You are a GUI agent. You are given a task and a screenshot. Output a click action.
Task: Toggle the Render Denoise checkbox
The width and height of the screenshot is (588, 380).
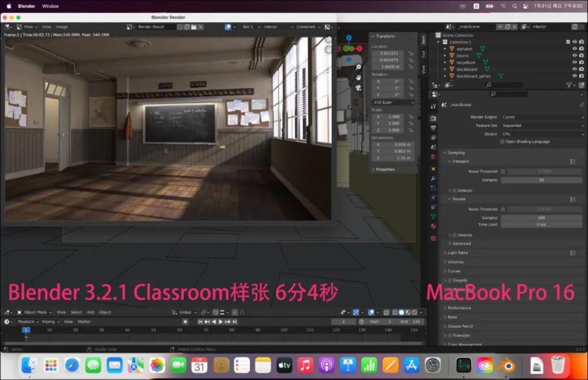[453, 235]
